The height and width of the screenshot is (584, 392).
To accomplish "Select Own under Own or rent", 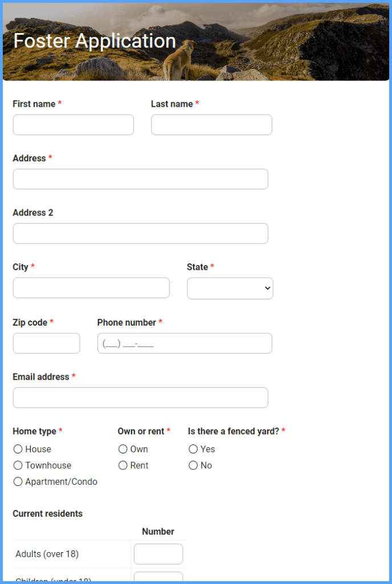I will point(122,449).
